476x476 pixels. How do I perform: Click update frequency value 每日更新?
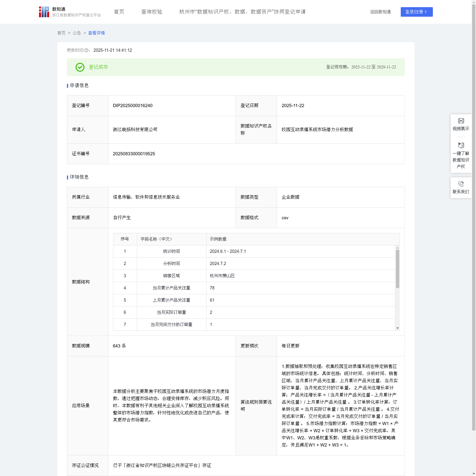(290, 346)
